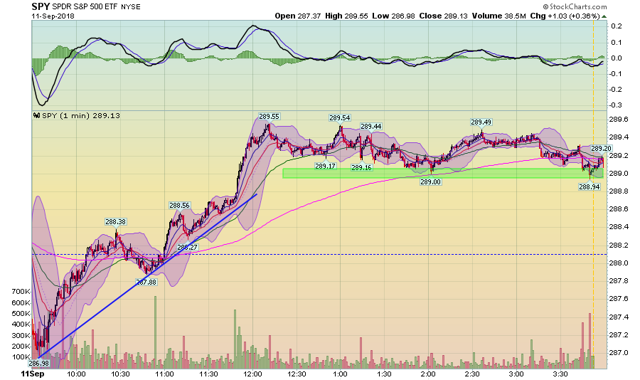Click the 10:30 time axis label
The height and width of the screenshot is (380, 640).
120,374
